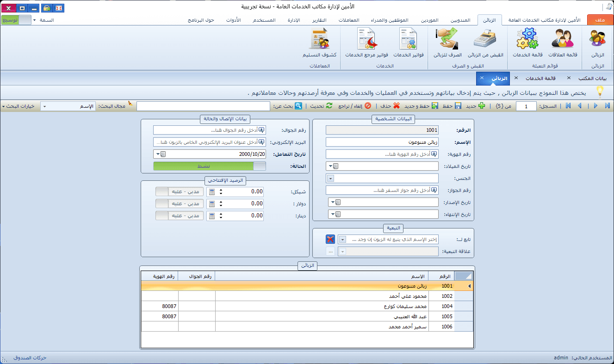Select row عبد الله العتيبي
The width and height of the screenshot is (614, 364).
307,316
